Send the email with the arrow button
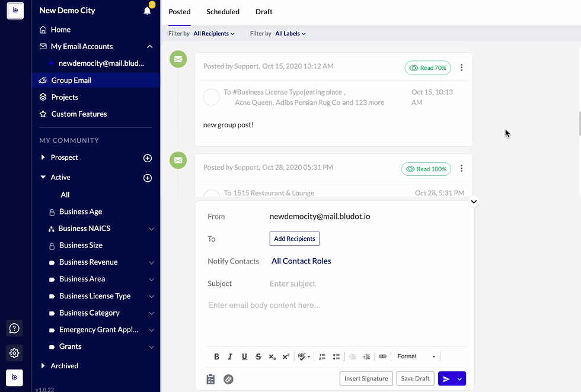 [446, 378]
